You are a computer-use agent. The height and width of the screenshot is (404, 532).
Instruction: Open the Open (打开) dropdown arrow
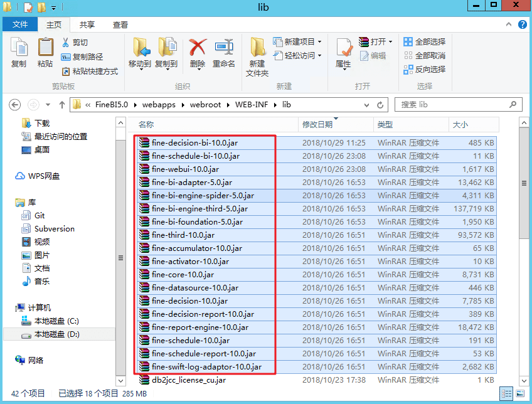(390, 42)
